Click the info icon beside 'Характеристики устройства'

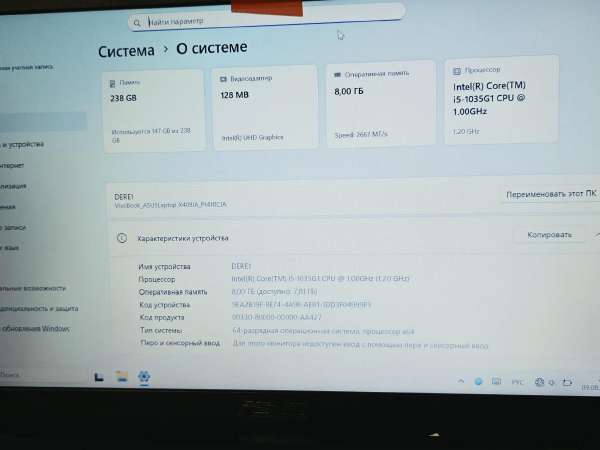click(122, 238)
